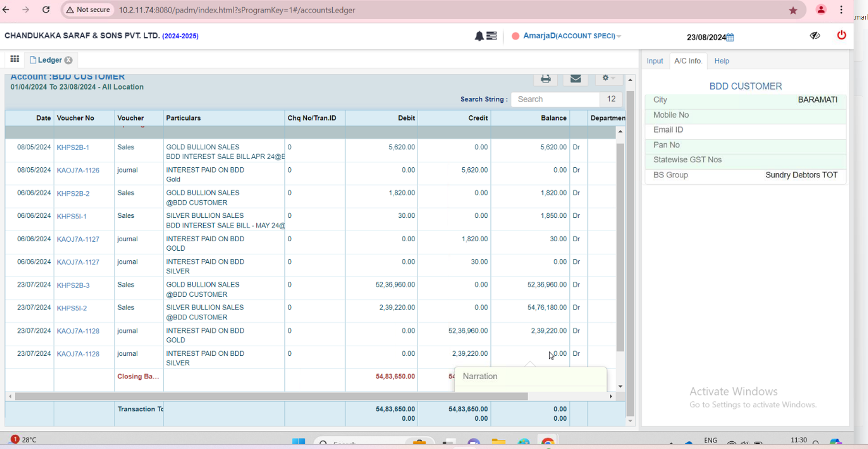Click the 12 count box beside search
This screenshot has width=868, height=449.
click(611, 99)
